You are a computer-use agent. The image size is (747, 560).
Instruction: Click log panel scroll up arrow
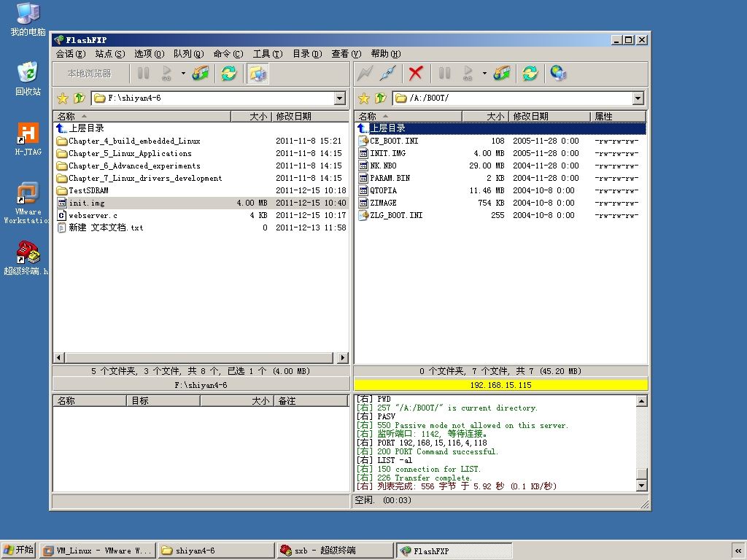click(642, 401)
